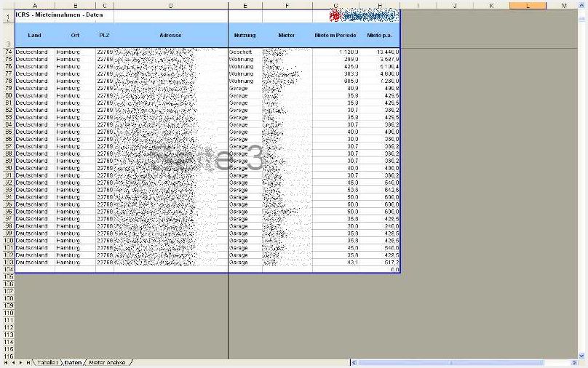This screenshot has width=588, height=368.
Task: Go to first sheet tab navigation arrow
Action: click(6, 363)
